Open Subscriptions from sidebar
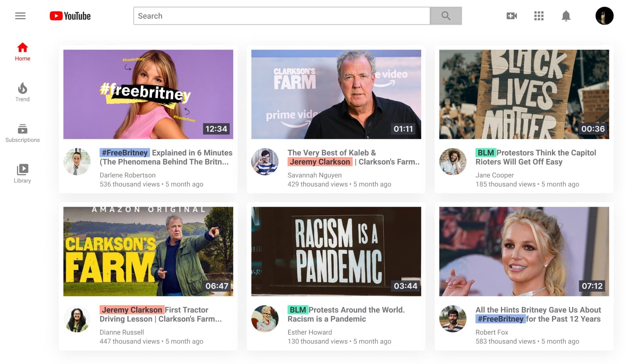Image resolution: width=625 pixels, height=364 pixels. tap(22, 133)
